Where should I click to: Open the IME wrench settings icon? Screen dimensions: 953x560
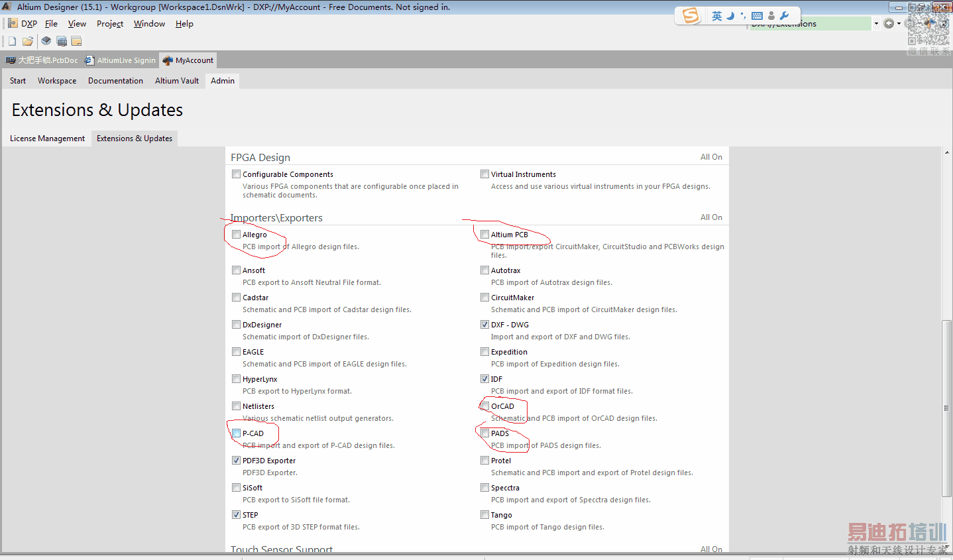(x=785, y=16)
